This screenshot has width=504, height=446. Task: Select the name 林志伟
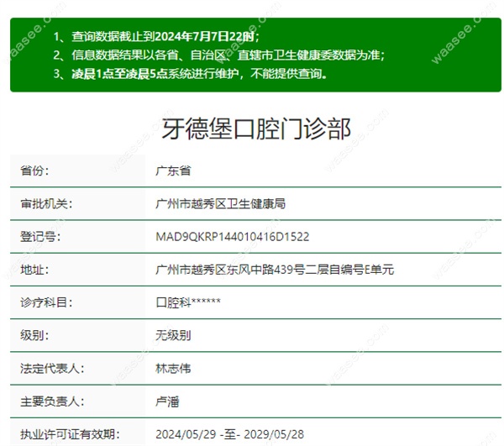tap(173, 369)
